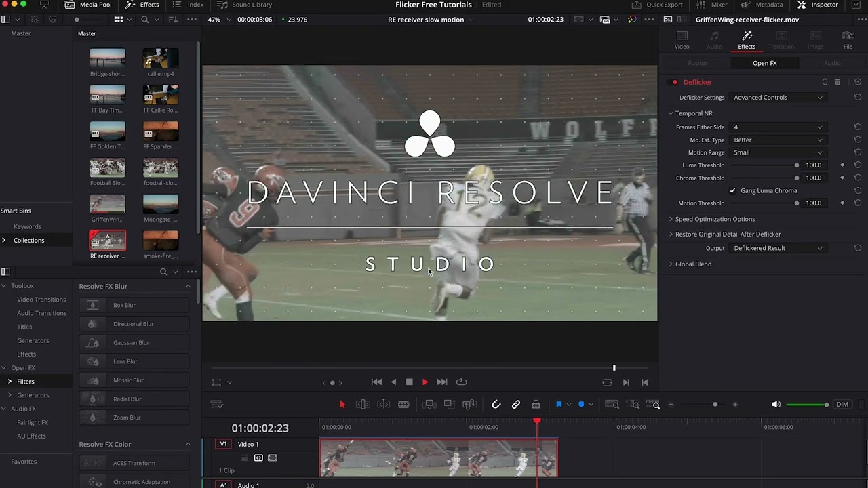Image resolution: width=868 pixels, height=488 pixels.
Task: Click the Quick Export button
Action: (657, 5)
